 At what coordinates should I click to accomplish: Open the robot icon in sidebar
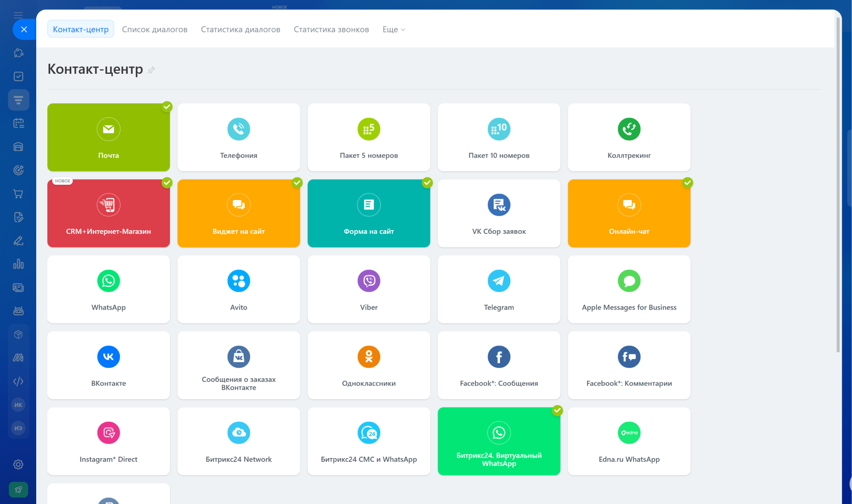[x=19, y=311]
